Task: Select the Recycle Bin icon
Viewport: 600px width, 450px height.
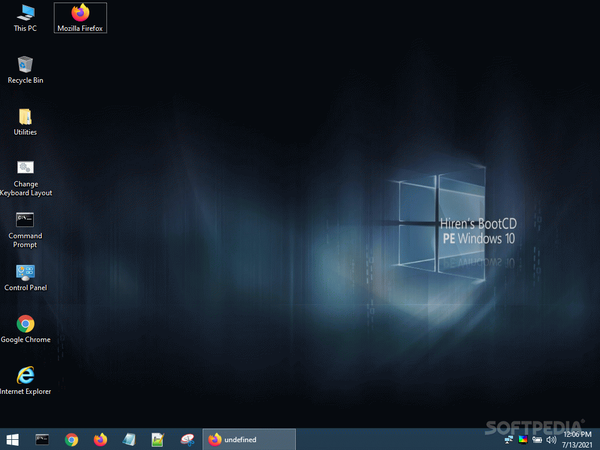Action: (x=25, y=70)
